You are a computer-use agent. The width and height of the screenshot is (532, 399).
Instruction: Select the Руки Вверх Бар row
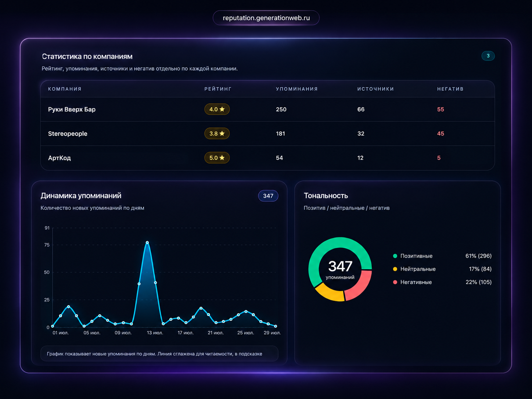pyautogui.click(x=267, y=109)
